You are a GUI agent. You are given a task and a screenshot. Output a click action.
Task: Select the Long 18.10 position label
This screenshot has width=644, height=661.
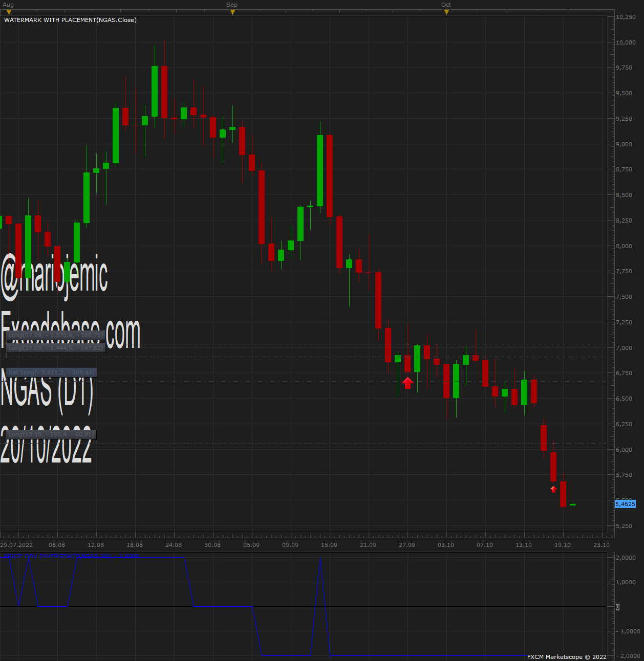[51, 434]
